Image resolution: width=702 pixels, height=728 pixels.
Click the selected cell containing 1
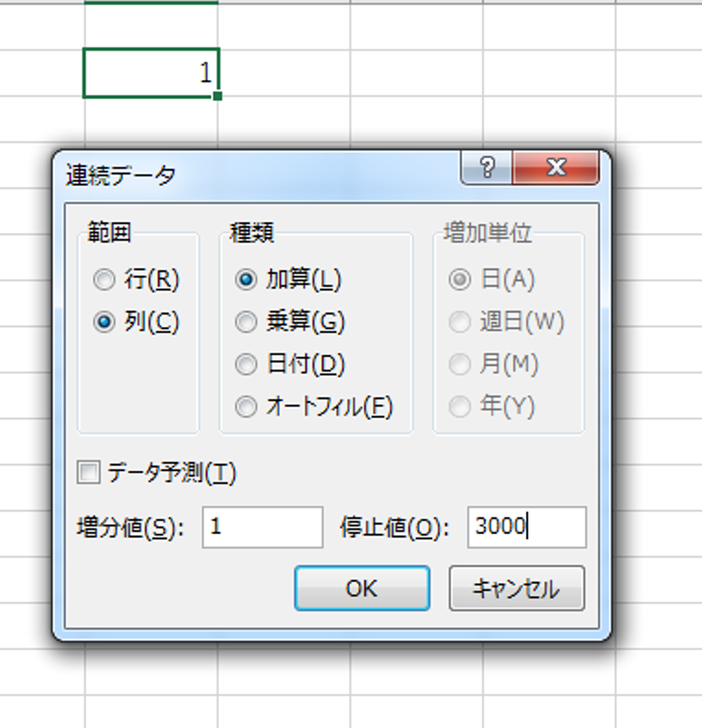pos(151,73)
